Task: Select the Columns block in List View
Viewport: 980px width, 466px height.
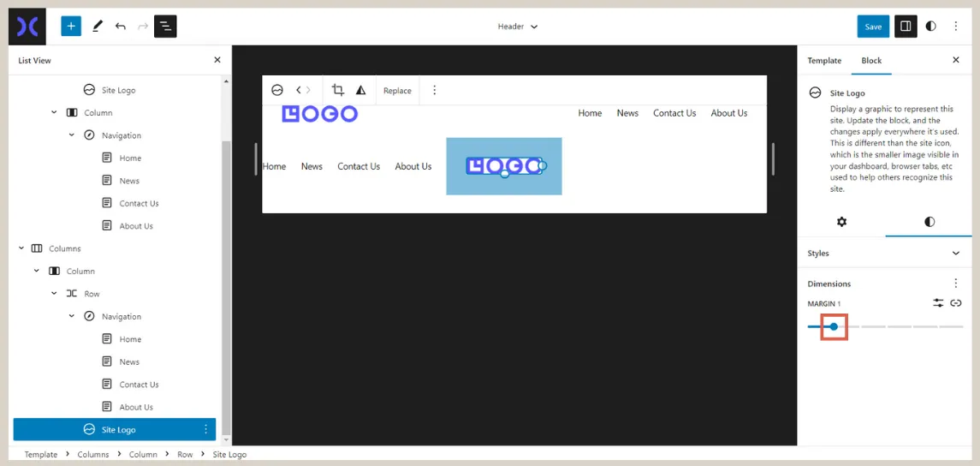Action: [x=65, y=248]
